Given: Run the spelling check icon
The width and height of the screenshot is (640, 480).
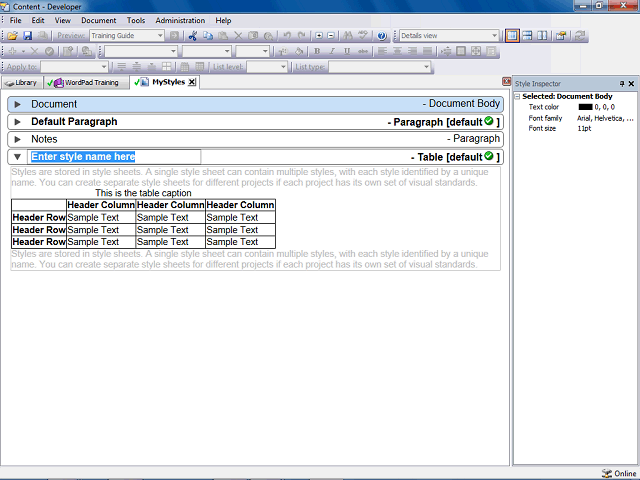Looking at the screenshot, I should [x=363, y=36].
